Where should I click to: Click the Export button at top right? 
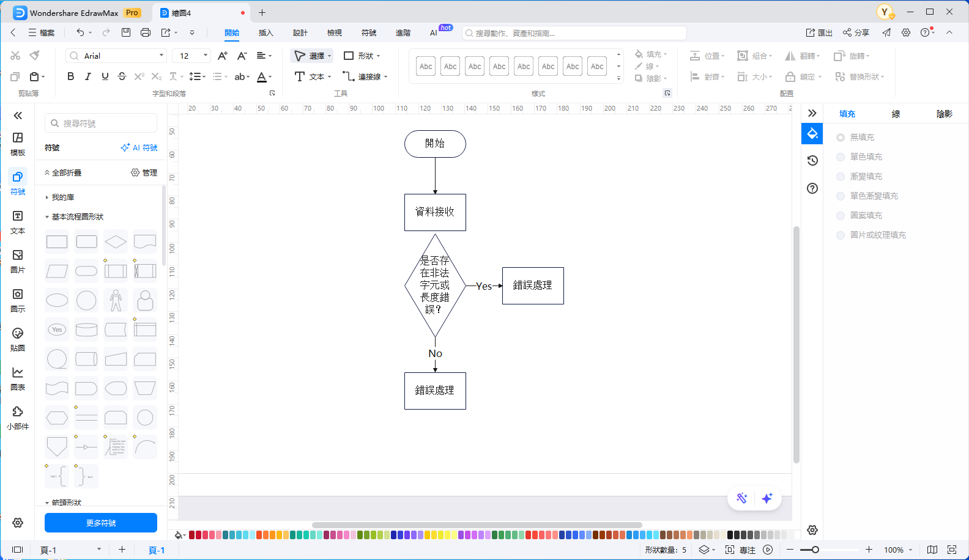coord(819,33)
